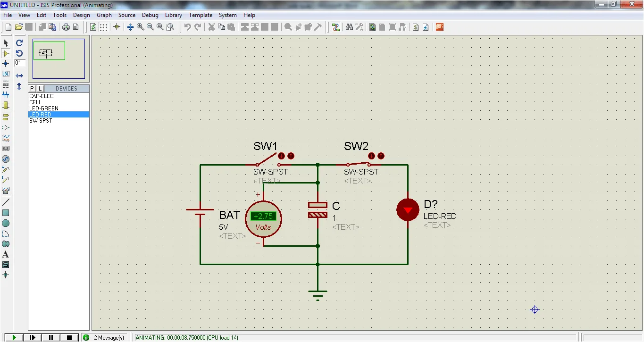Choose the Device Pins Mode tool
The width and height of the screenshot is (644, 342).
click(x=6, y=127)
